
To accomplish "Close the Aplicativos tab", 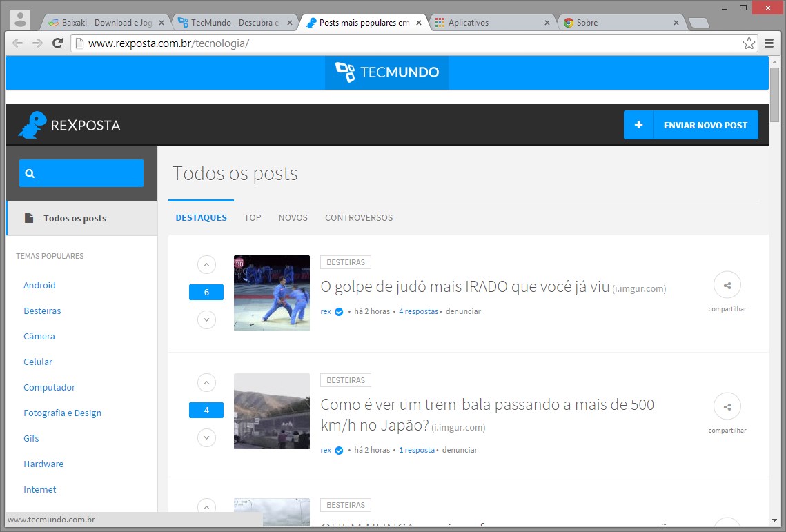I will [547, 23].
